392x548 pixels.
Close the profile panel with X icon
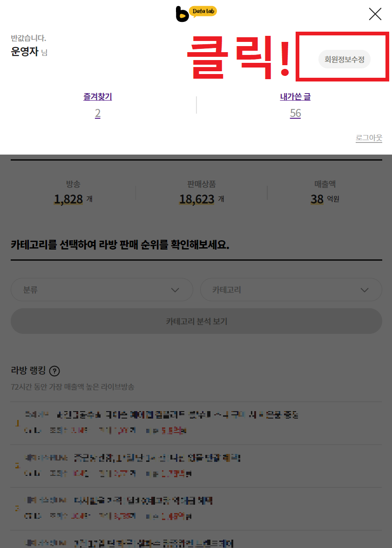(x=375, y=14)
